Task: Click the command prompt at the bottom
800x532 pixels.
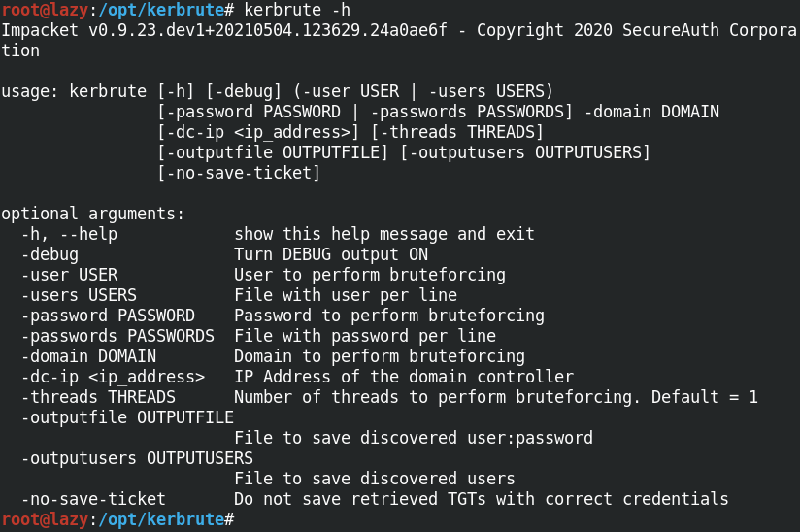Action: [117, 519]
